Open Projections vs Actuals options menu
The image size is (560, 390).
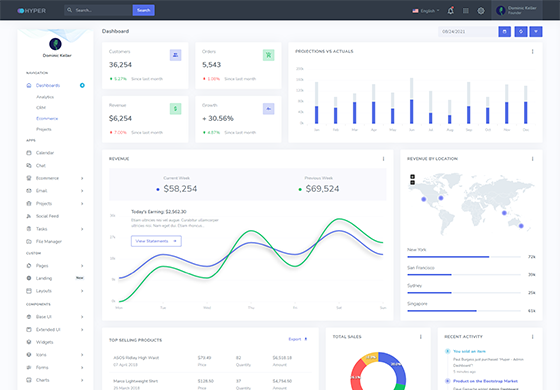[532, 51]
